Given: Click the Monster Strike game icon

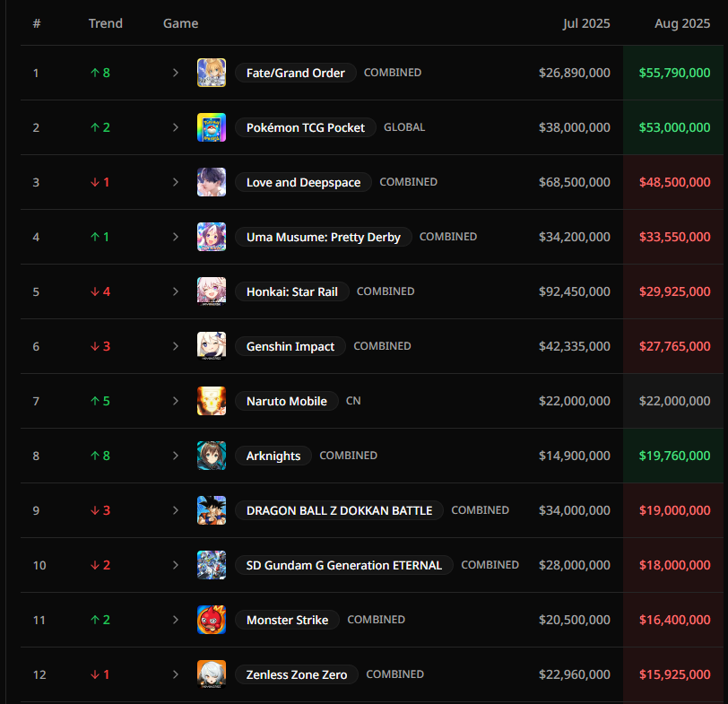Looking at the screenshot, I should point(212,620).
